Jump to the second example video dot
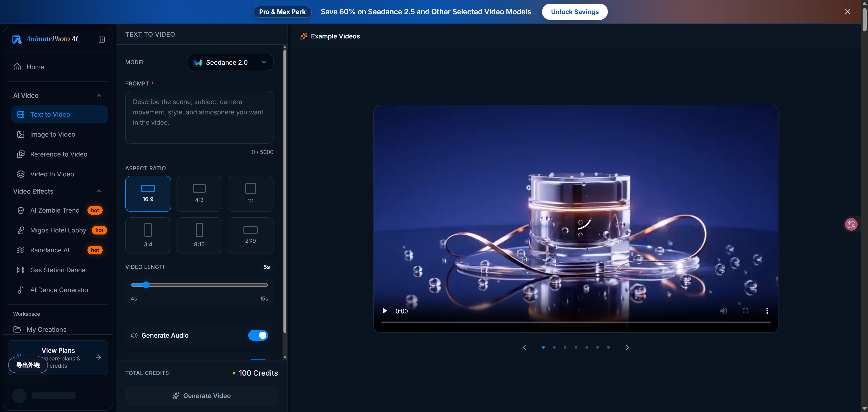Screen dimensions: 868x412 554,347
